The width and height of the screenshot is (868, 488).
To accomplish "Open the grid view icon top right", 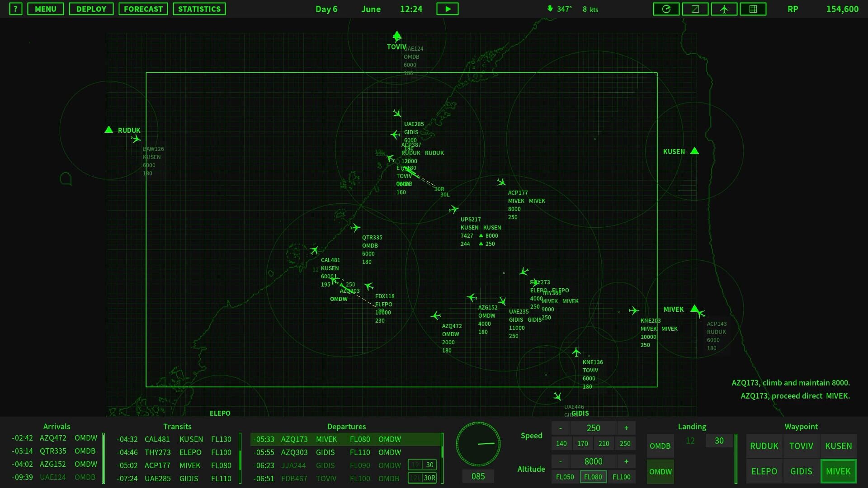I will click(x=753, y=9).
